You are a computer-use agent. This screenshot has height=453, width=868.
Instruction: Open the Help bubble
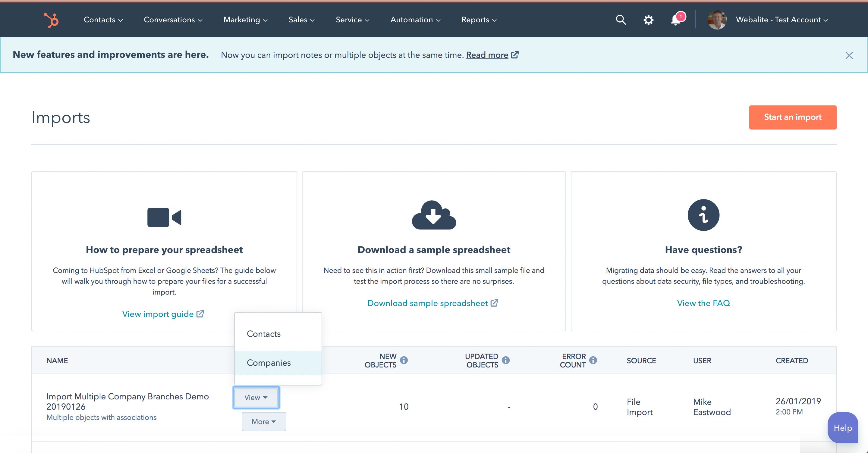point(843,428)
